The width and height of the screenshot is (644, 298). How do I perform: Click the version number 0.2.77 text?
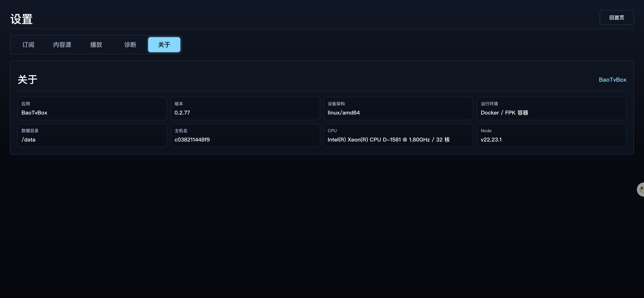(x=182, y=113)
